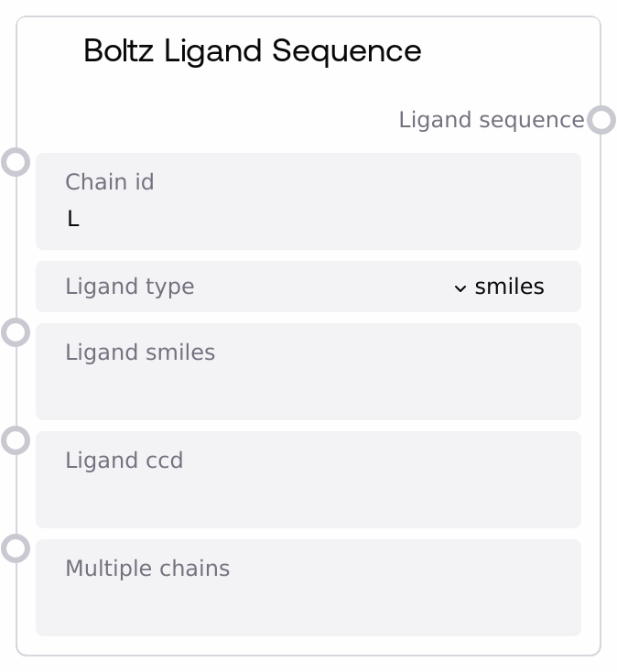Click the "Chain id" field label
The image size is (617, 672).
pyautogui.click(x=110, y=182)
